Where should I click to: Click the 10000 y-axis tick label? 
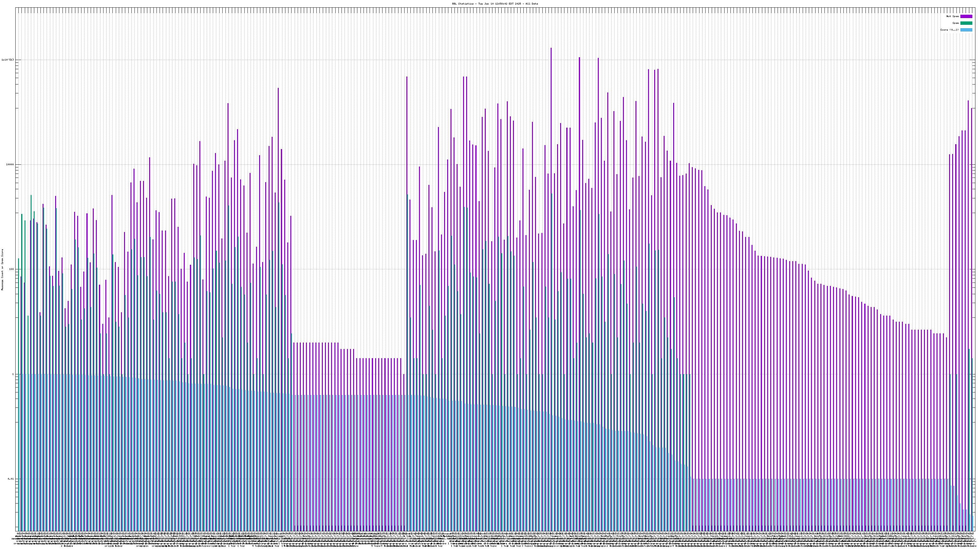coord(9,165)
